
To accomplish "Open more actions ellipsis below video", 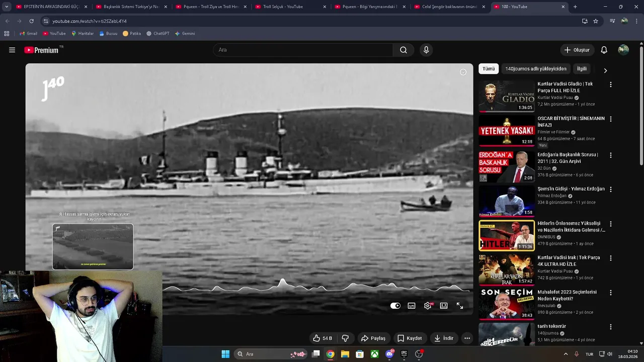I will pos(467,338).
